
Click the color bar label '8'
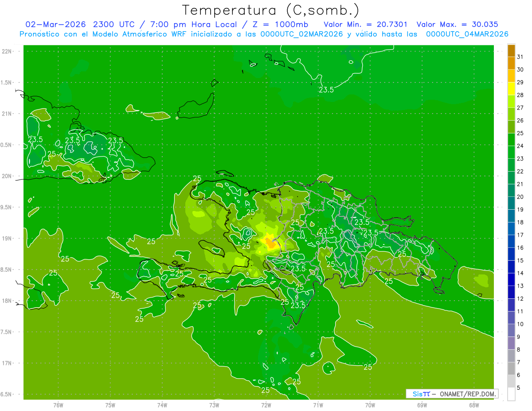point(519,350)
